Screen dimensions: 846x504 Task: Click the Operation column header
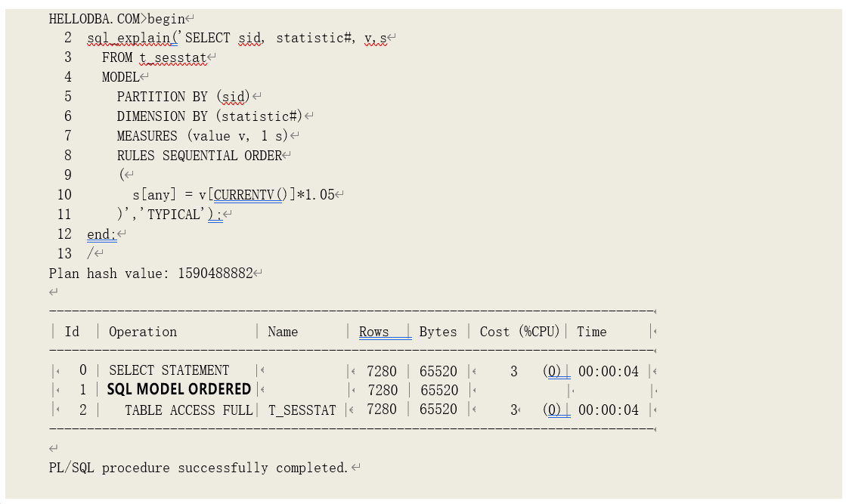coord(143,332)
